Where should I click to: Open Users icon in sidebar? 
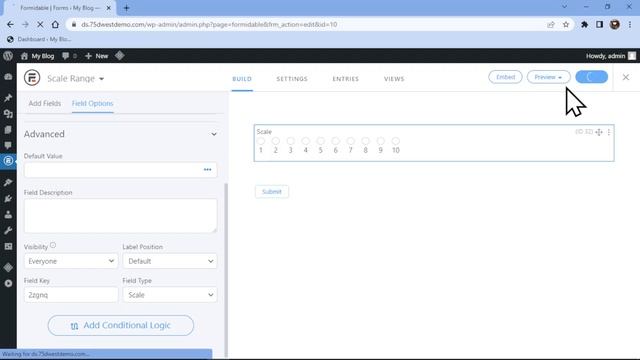click(x=8, y=214)
